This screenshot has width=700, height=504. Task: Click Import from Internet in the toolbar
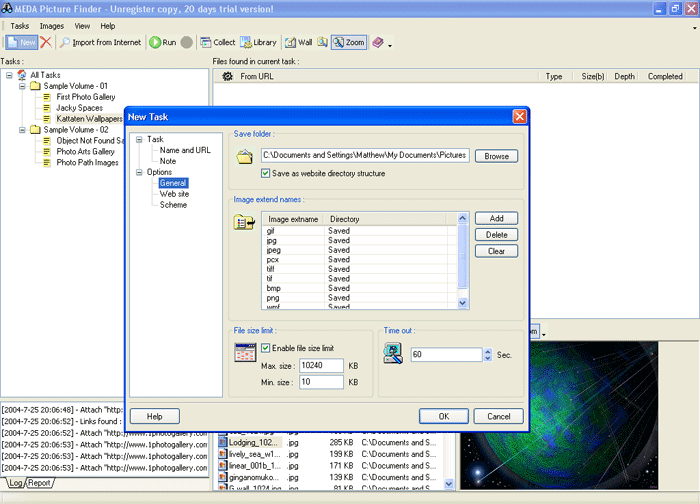100,42
